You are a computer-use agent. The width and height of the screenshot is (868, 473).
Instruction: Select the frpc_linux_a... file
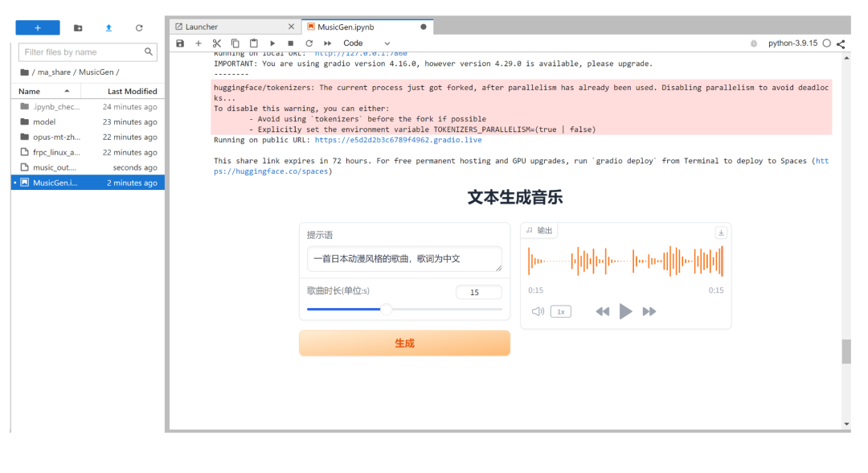(x=88, y=152)
